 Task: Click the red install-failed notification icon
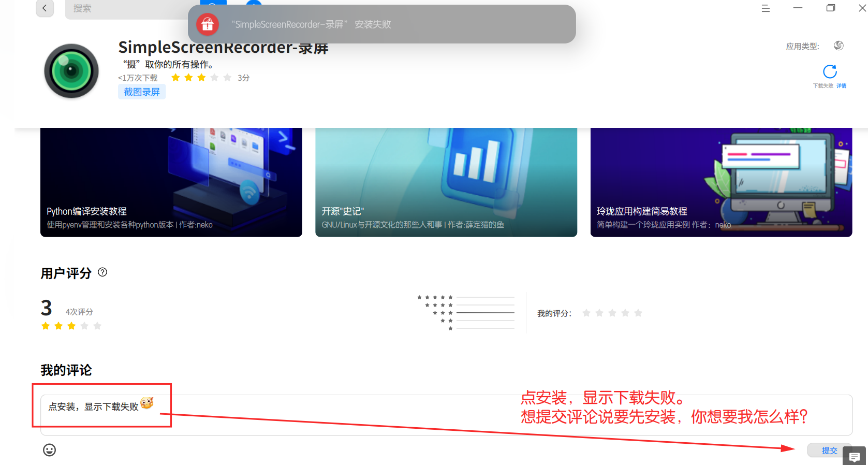(208, 24)
